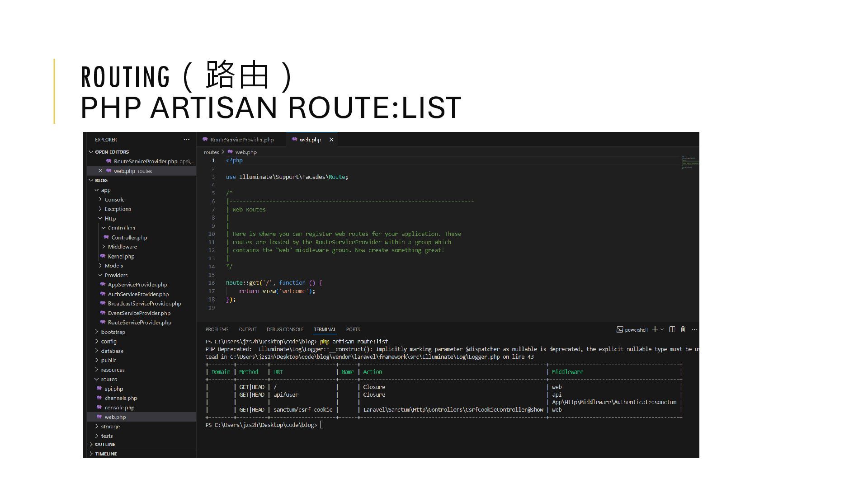The image size is (868, 488).
Task: Expand the Console folder
Action: (114, 200)
